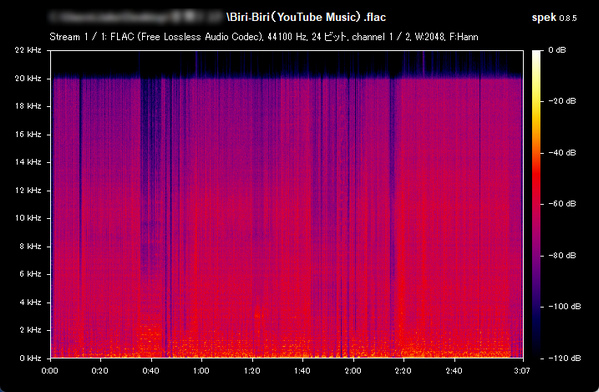Image resolution: width=599 pixels, height=392 pixels.
Task: Click the 2 kHz frequency axis label
Action: pos(30,330)
